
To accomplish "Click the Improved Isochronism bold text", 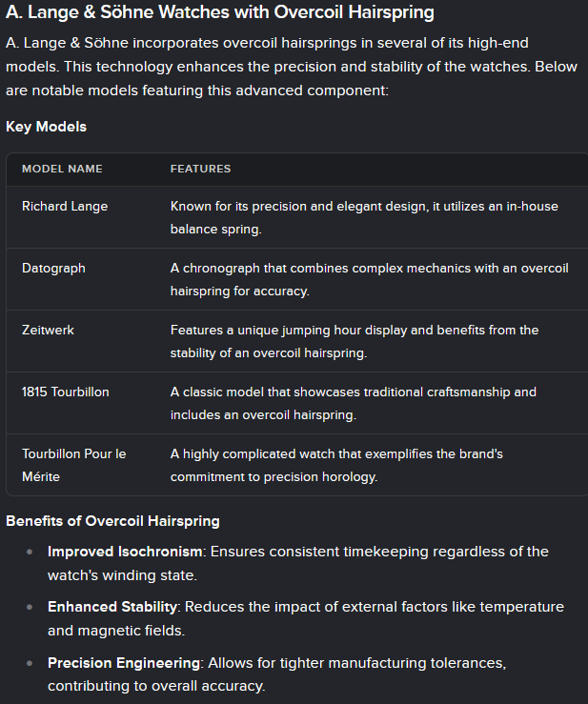I will [x=125, y=552].
